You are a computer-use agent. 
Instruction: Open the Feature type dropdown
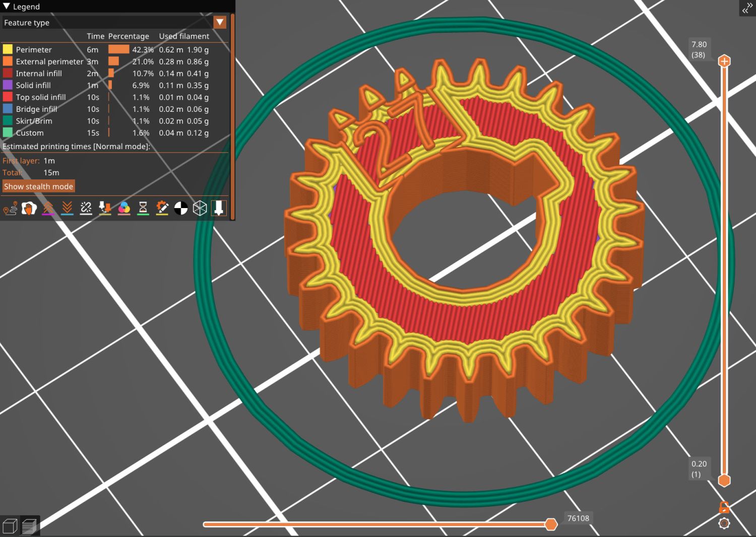[x=220, y=22]
